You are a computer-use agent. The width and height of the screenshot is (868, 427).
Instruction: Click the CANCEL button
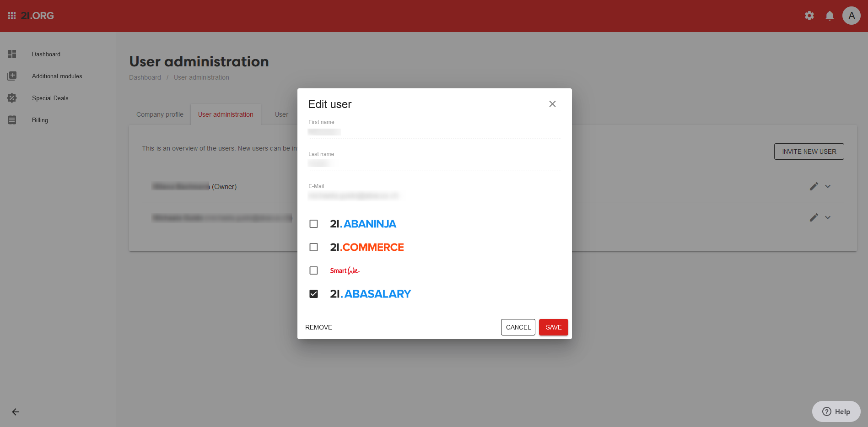click(x=518, y=327)
